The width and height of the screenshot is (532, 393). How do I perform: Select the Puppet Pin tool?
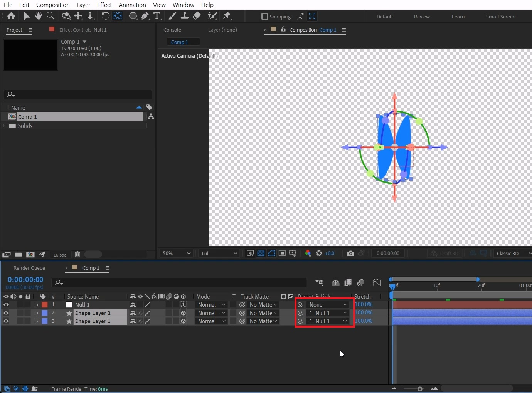(x=227, y=16)
